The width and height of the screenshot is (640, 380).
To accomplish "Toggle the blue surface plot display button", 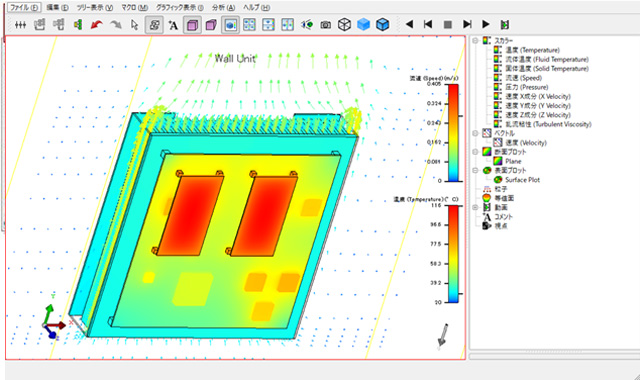I will (230, 25).
